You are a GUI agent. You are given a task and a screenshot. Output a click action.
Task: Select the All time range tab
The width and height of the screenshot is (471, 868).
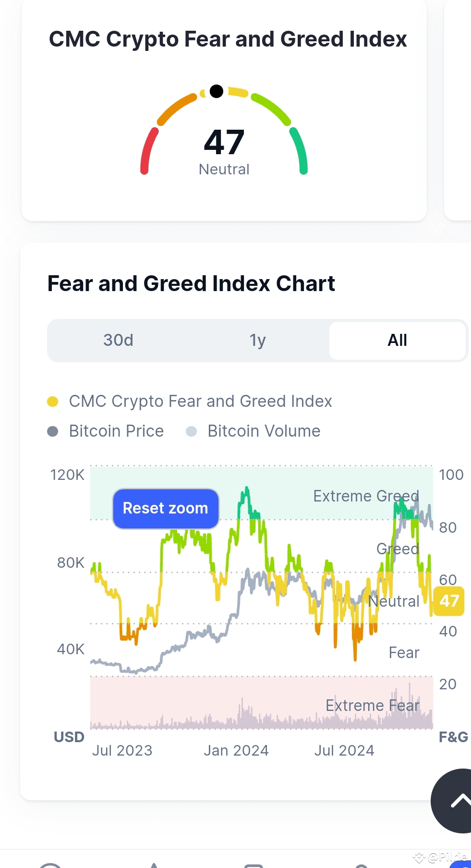pos(398,340)
